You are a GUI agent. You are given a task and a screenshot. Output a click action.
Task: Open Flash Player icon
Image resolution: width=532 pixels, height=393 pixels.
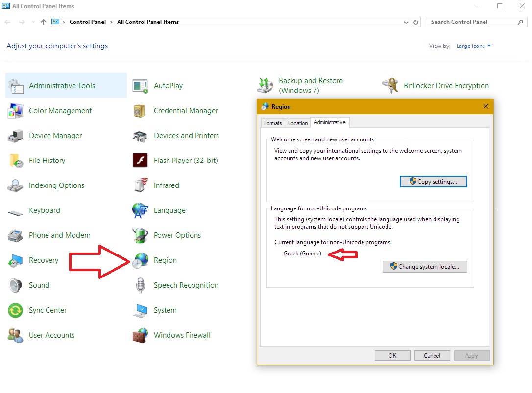pos(140,161)
